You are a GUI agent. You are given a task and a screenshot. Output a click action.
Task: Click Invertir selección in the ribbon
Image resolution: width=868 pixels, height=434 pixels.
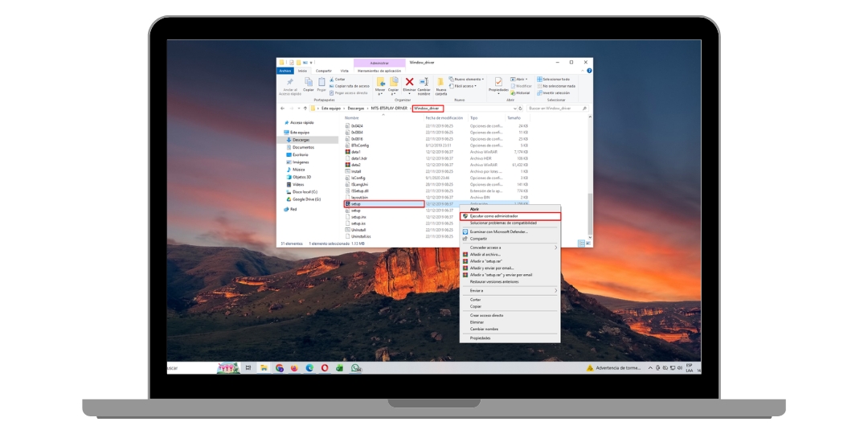[555, 92]
